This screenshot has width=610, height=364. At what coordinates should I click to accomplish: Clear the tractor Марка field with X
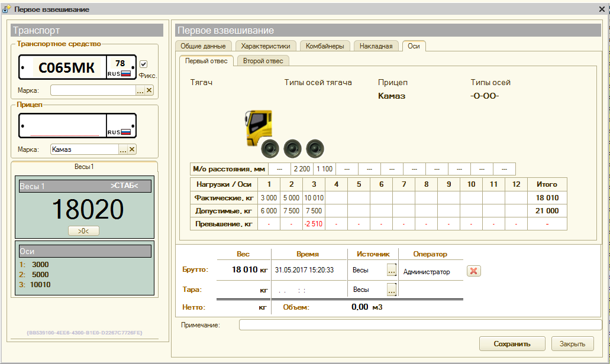[149, 90]
